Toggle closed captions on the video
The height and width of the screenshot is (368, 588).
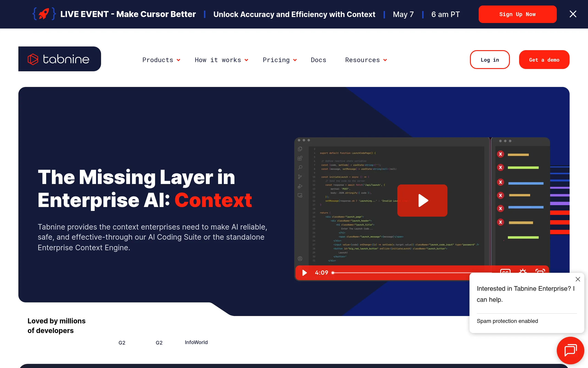pos(505,271)
